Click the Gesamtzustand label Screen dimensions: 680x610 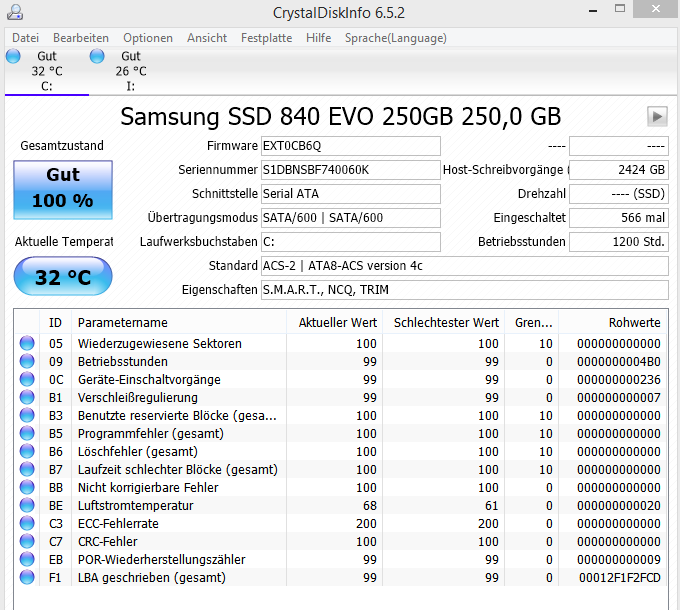tap(62, 146)
